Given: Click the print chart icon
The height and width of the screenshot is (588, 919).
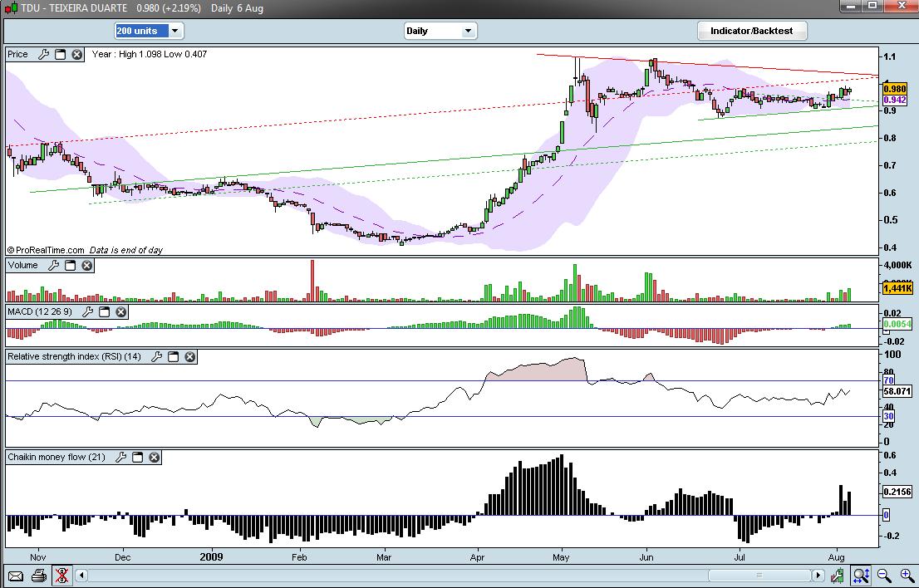Looking at the screenshot, I should click(38, 576).
